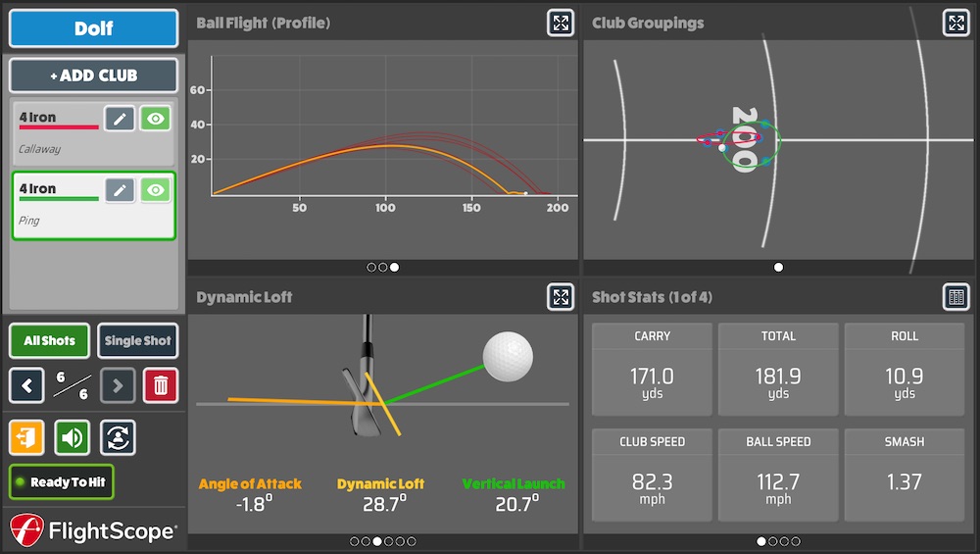Click the Dolf player name button
Viewport: 980px width, 554px height.
point(94,28)
